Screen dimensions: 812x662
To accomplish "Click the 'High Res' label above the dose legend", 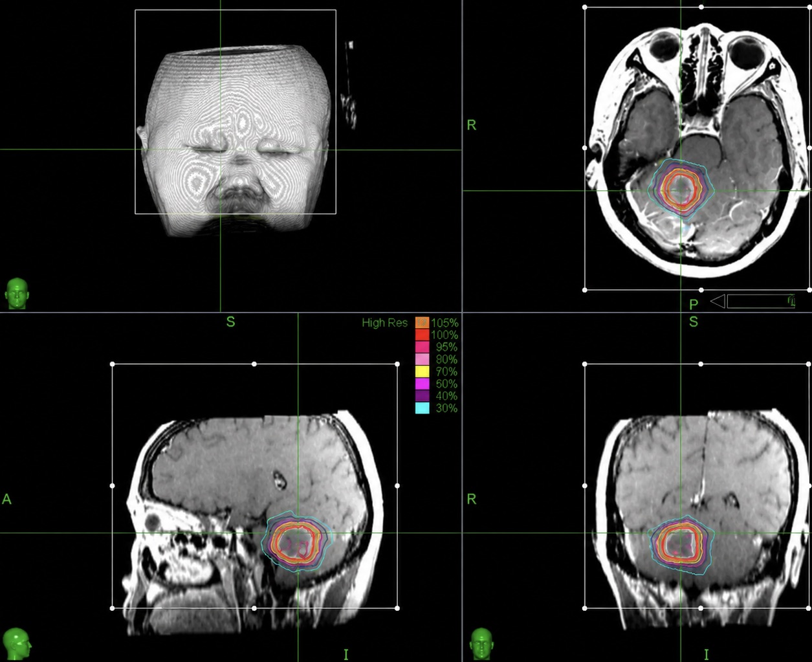I will tap(384, 322).
